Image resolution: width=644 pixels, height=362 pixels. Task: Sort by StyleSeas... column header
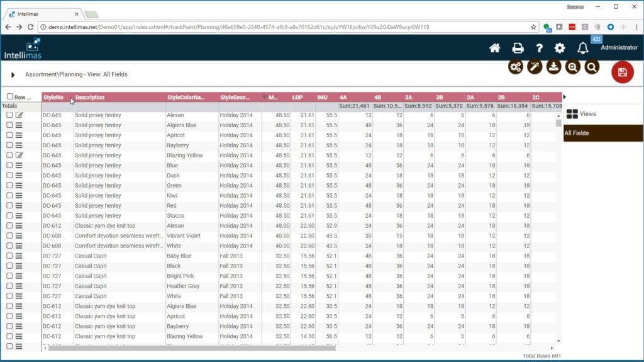[x=235, y=98]
